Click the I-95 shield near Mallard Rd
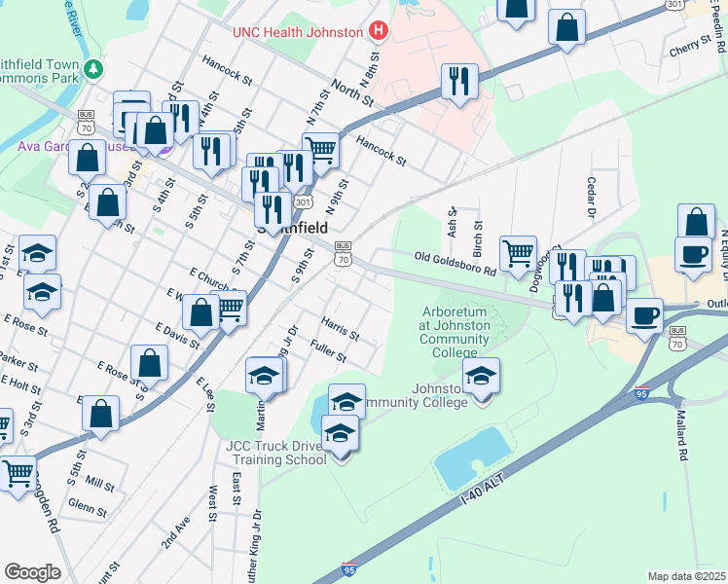Viewport: 728px width, 584px height. tap(641, 392)
